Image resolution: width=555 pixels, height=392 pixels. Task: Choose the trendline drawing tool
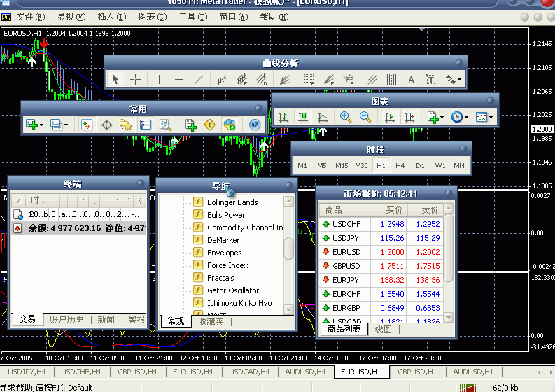tap(199, 79)
